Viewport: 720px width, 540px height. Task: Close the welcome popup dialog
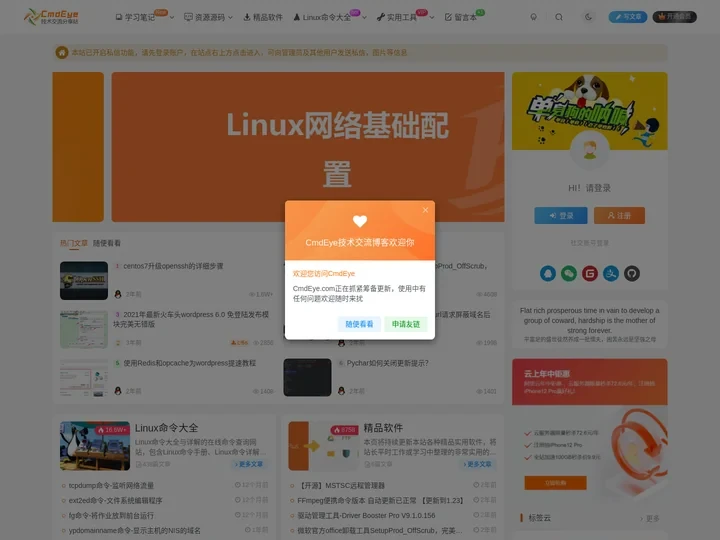point(425,210)
